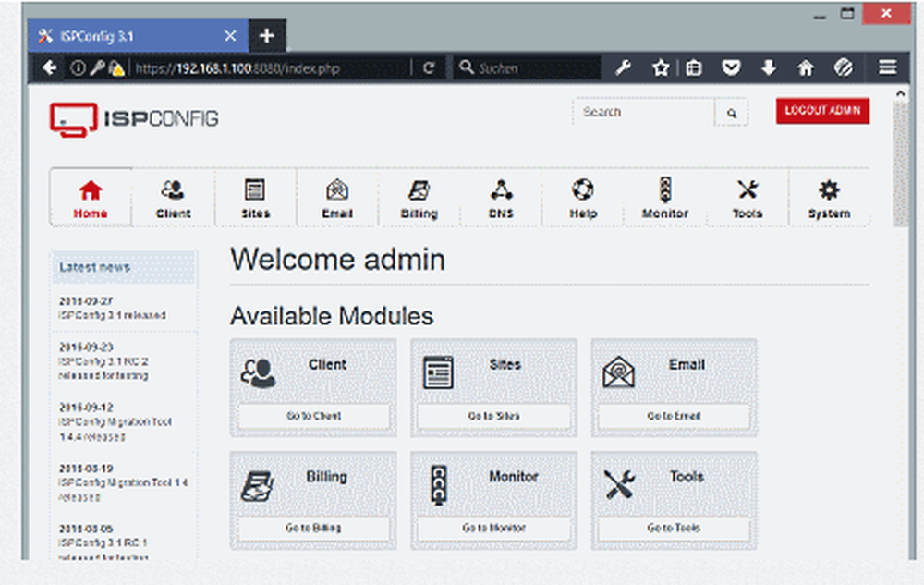924x585 pixels.
Task: Click the Go to Email button
Action: point(675,416)
